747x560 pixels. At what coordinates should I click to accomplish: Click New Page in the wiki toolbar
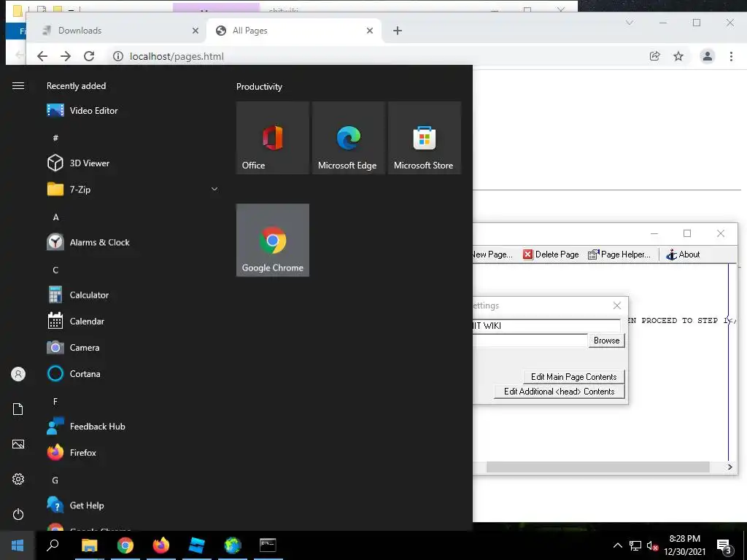493,254
